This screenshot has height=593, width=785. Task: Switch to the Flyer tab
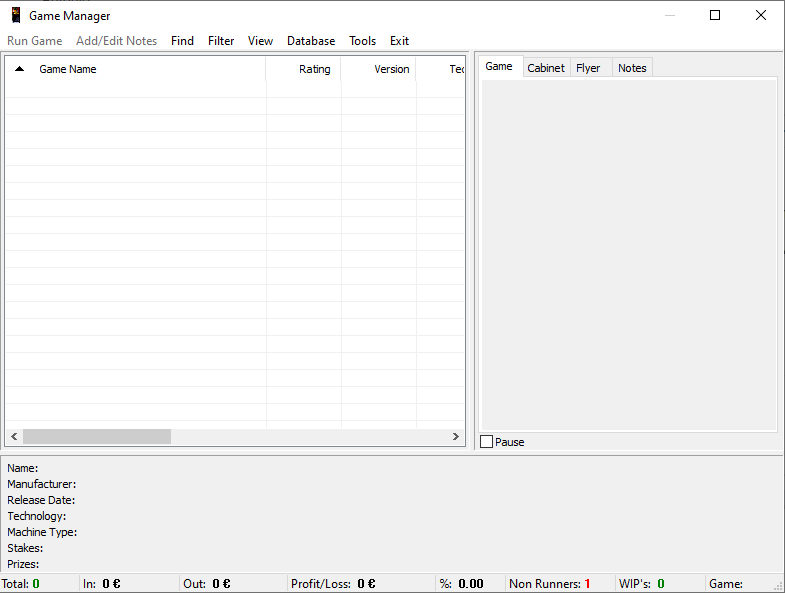[588, 68]
